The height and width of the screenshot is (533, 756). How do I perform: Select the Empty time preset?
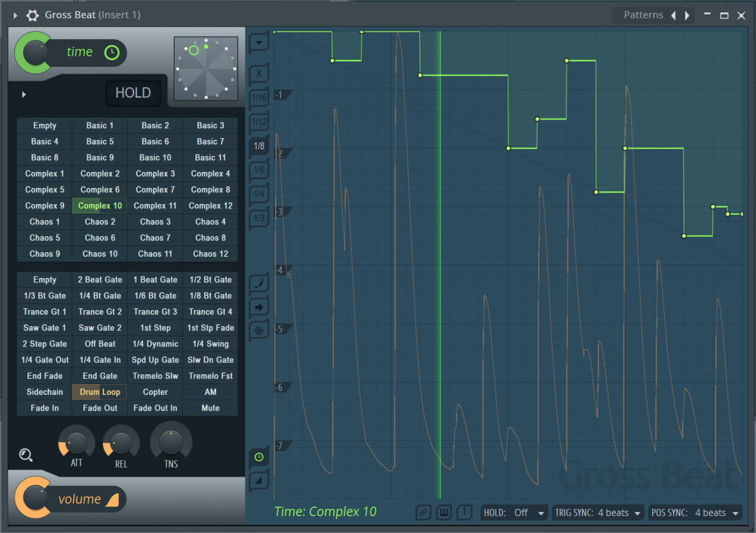coord(45,125)
